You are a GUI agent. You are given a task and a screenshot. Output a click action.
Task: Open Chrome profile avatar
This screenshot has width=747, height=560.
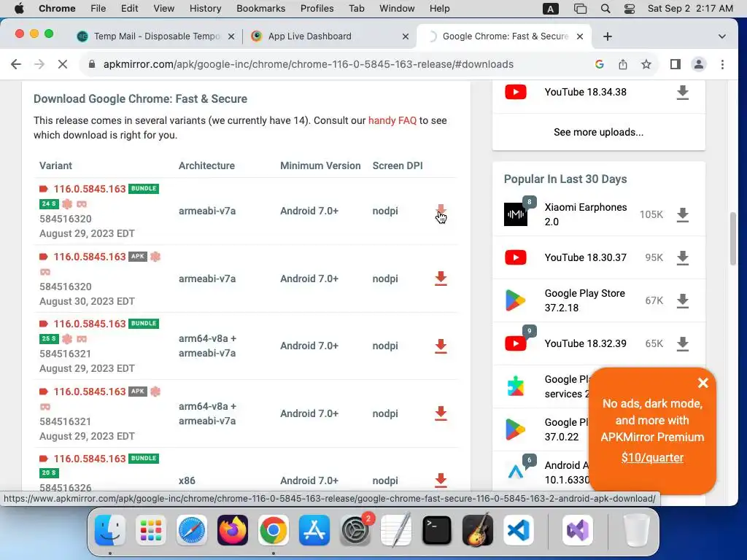point(698,64)
